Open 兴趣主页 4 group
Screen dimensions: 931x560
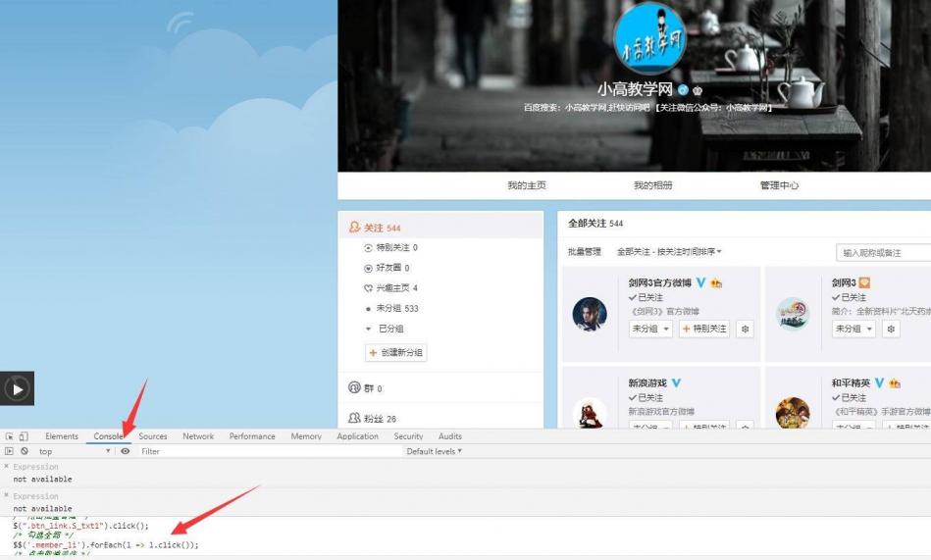click(x=391, y=288)
